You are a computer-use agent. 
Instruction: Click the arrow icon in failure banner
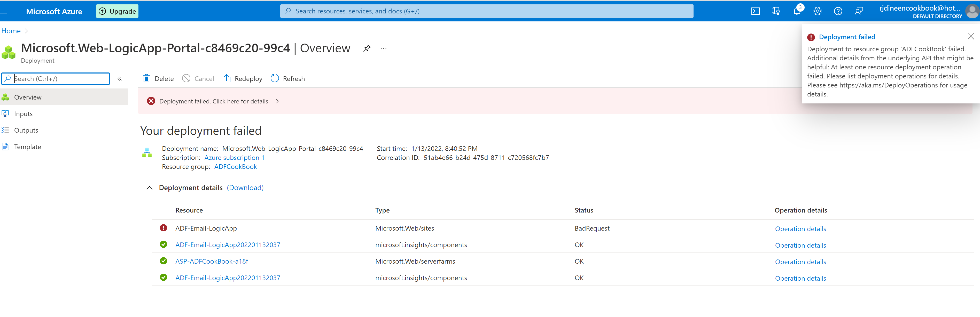click(x=276, y=101)
